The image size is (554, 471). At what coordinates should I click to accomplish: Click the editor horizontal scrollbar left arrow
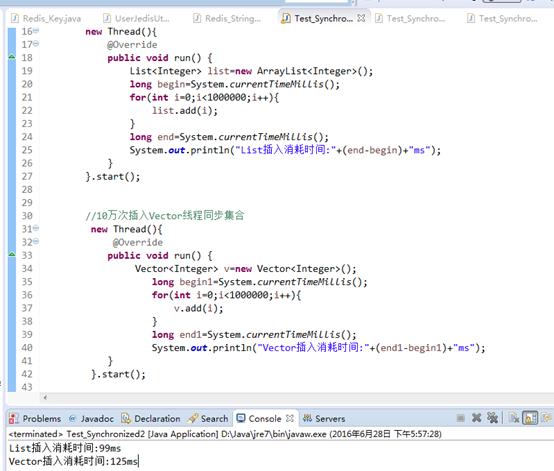(45, 398)
